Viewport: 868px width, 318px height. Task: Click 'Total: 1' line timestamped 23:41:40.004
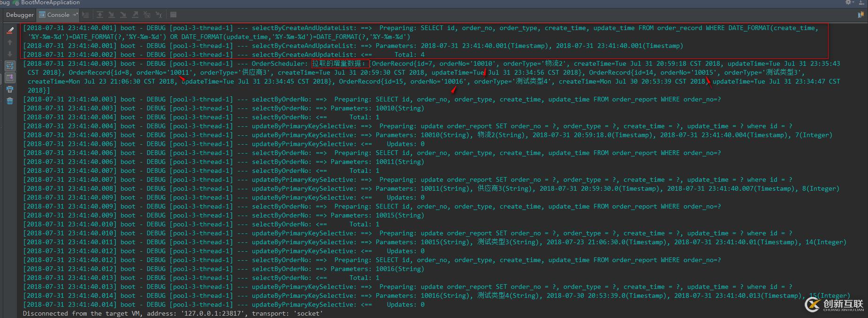pos(201,117)
